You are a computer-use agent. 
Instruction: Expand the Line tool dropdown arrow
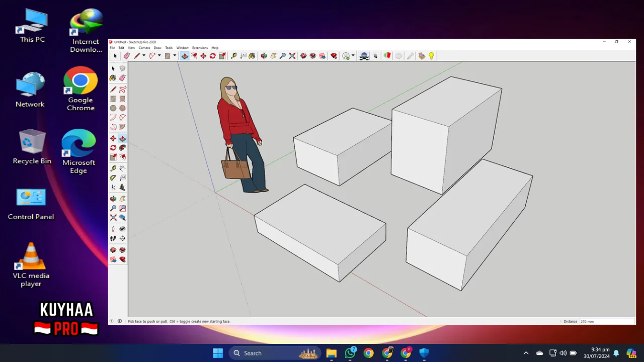(x=144, y=56)
